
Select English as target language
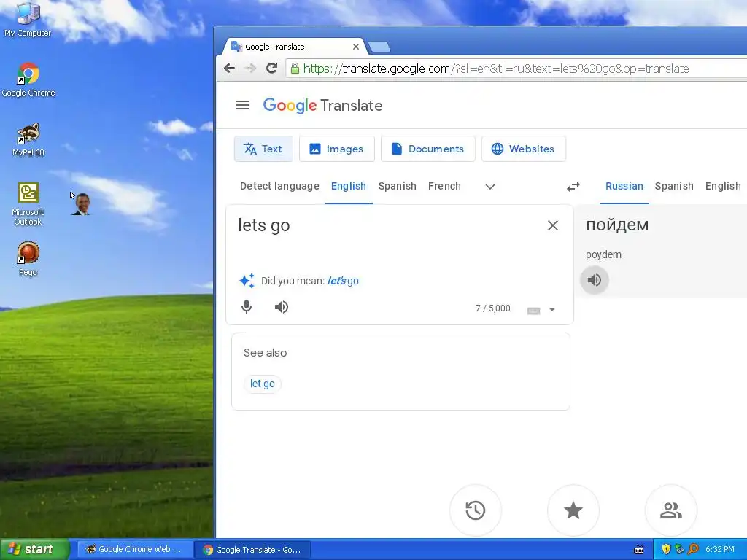[723, 186]
